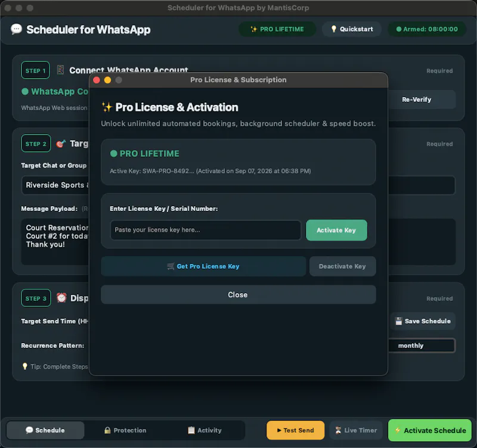
Task: Click the Unlock unlimited automated bookings description
Action: [x=238, y=124]
